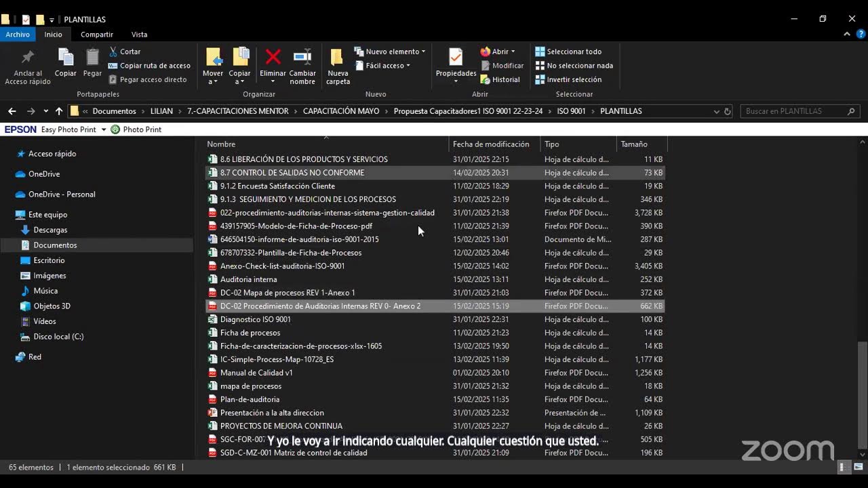Sort by the Tamaño column header
Screen dimensions: 868x488
coord(642,144)
